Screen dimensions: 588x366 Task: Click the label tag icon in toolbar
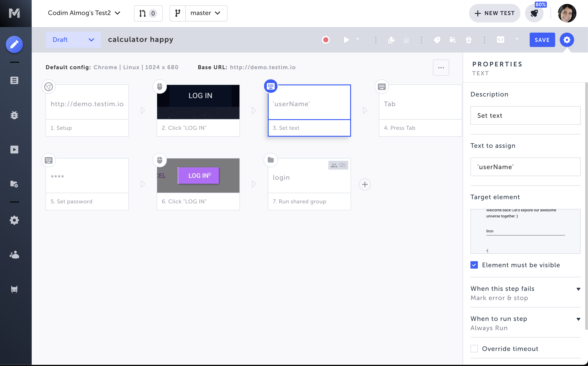coord(437,40)
